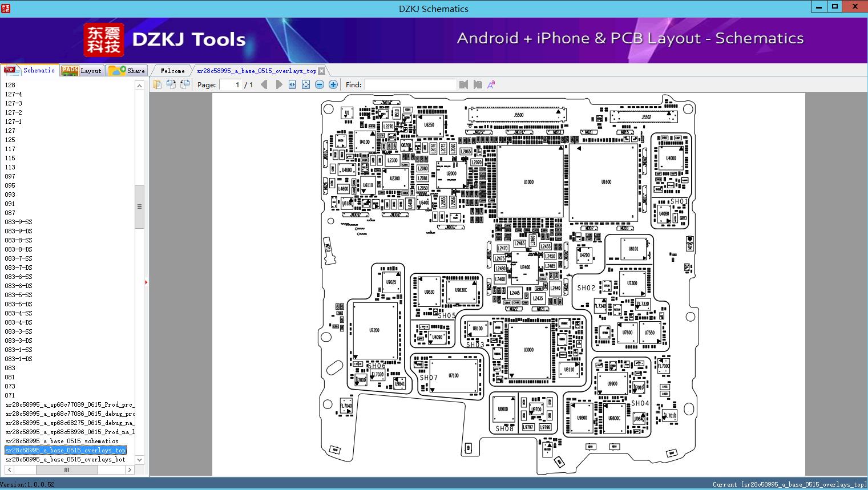
Task: Select list item 093
Action: [x=10, y=195]
